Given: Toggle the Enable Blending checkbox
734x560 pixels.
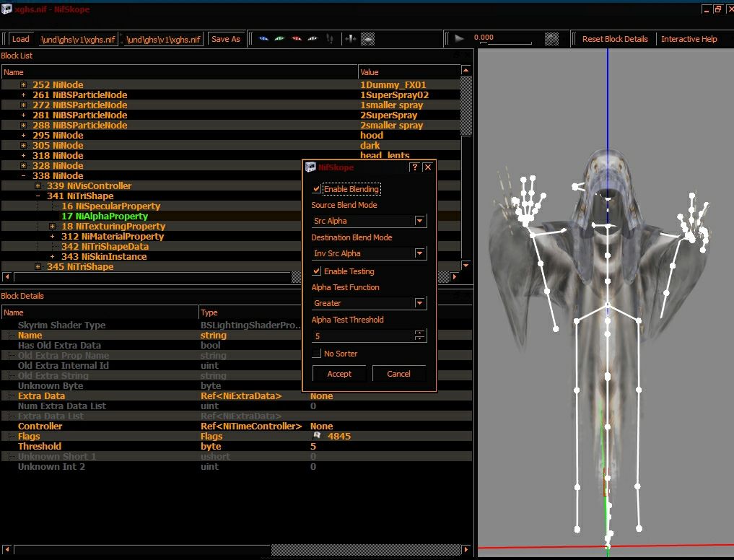Looking at the screenshot, I should [317, 188].
